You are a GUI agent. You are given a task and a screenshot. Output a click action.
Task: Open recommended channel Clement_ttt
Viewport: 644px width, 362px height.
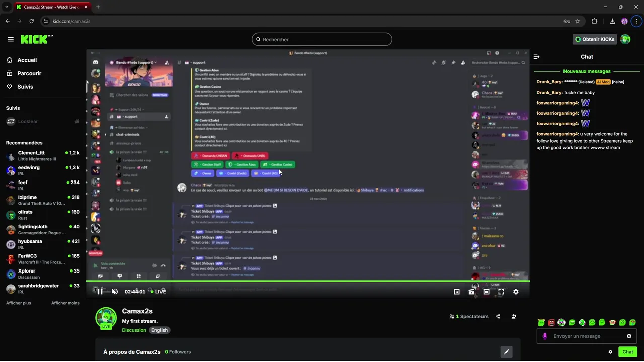[x=43, y=156]
